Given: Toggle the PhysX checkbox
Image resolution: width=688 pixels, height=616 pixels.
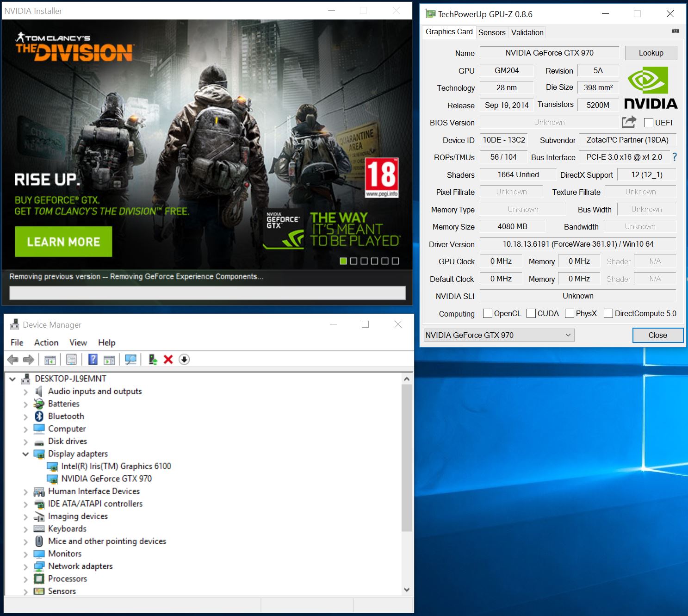Looking at the screenshot, I should (570, 313).
